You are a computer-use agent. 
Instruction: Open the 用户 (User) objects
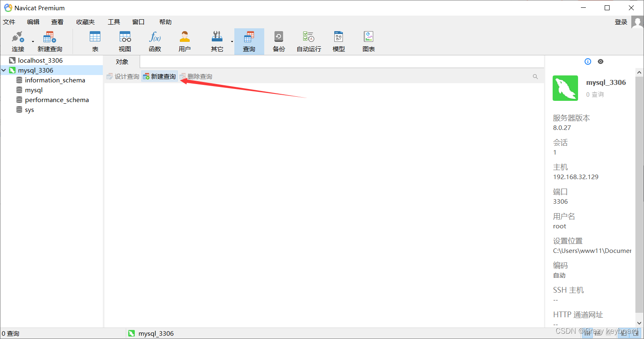185,42
